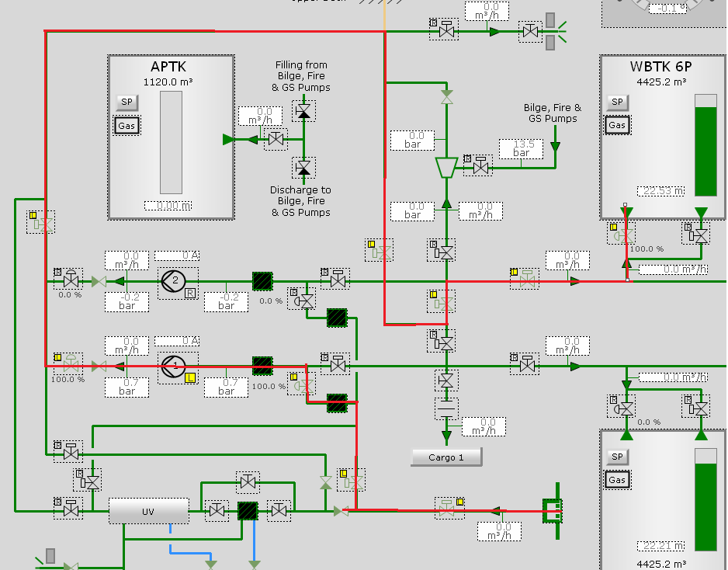Click eductor drive water valve
This screenshot has width=728, height=570.
point(481,166)
